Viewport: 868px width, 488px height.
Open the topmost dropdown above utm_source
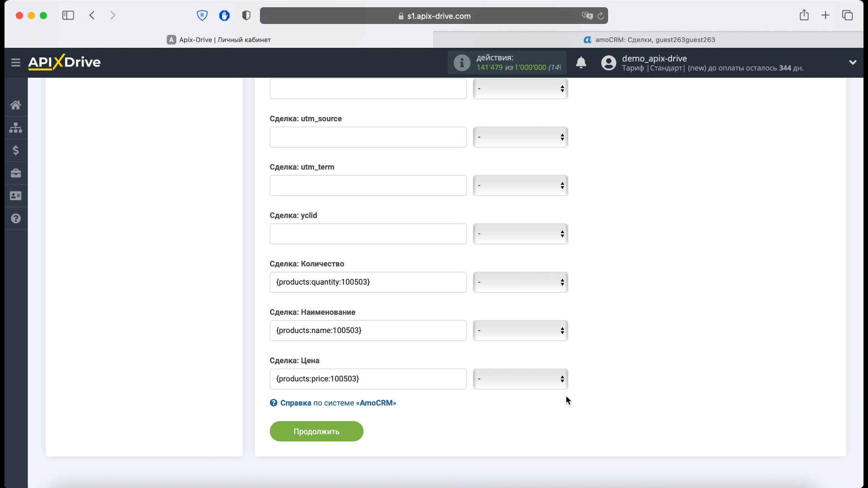[x=520, y=89]
